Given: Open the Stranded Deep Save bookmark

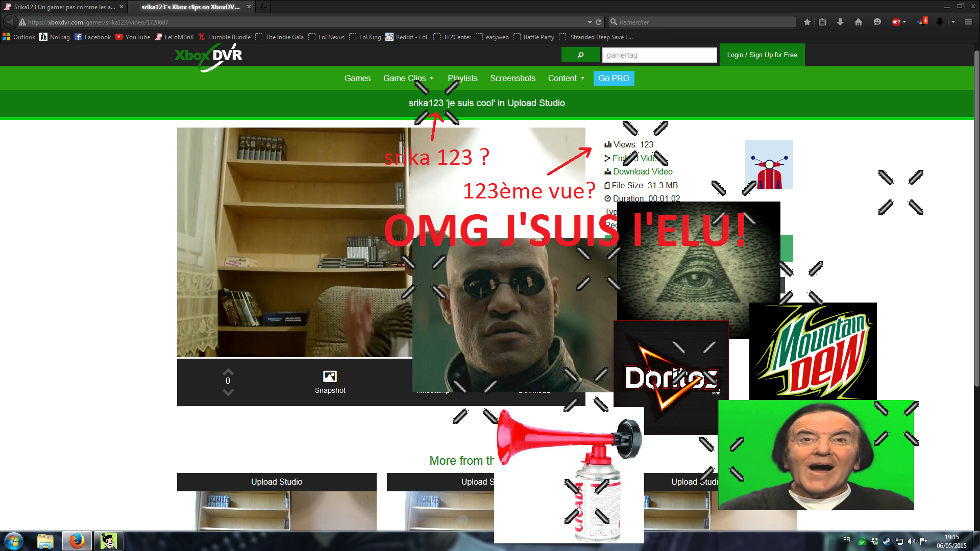Looking at the screenshot, I should [596, 37].
